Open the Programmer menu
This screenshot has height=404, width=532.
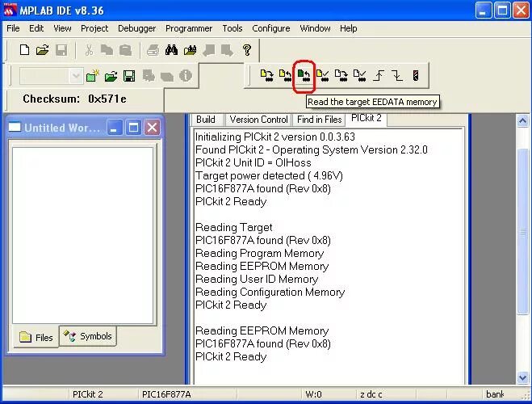click(189, 28)
